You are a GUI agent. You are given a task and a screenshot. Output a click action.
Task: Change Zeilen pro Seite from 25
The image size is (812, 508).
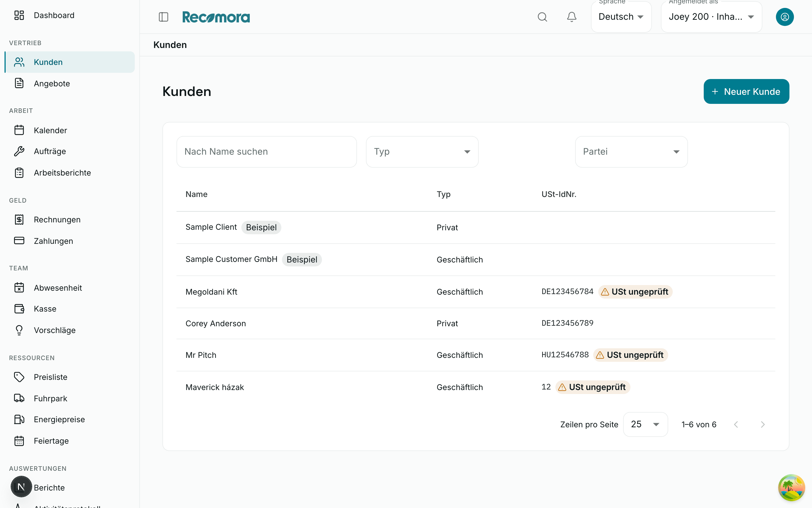coord(645,424)
